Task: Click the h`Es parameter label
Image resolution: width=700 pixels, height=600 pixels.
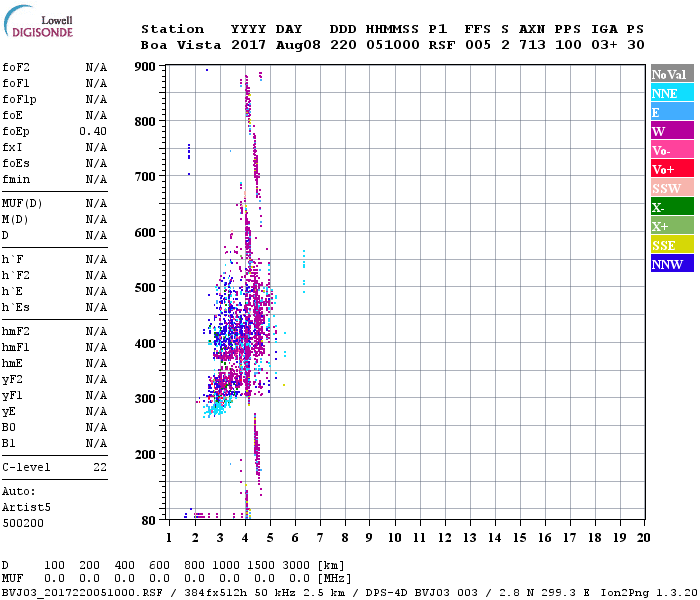Action: (x=16, y=308)
